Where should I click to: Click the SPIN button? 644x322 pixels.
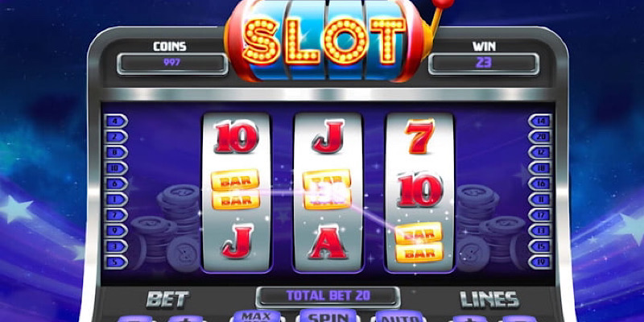[328, 316]
